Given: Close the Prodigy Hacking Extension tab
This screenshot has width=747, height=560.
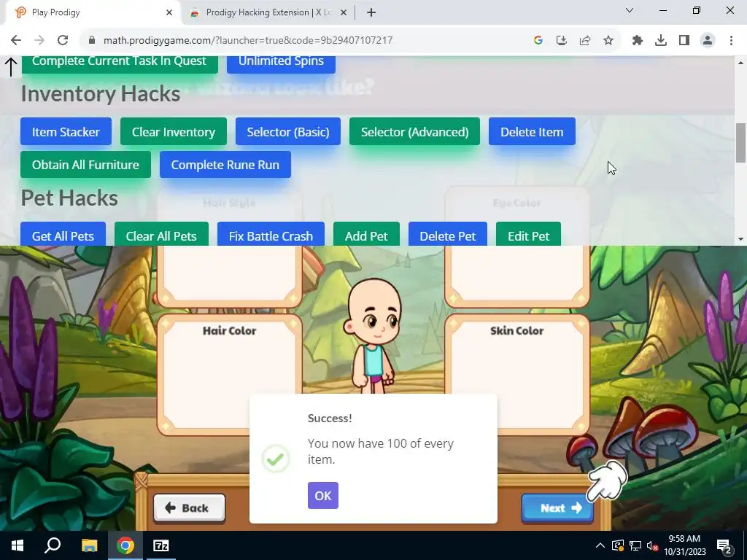Looking at the screenshot, I should point(344,12).
